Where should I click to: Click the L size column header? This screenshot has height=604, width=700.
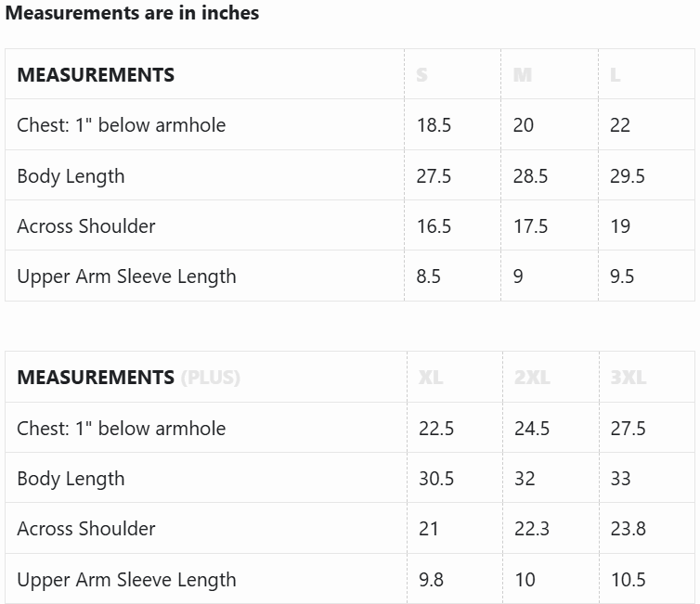(x=616, y=75)
